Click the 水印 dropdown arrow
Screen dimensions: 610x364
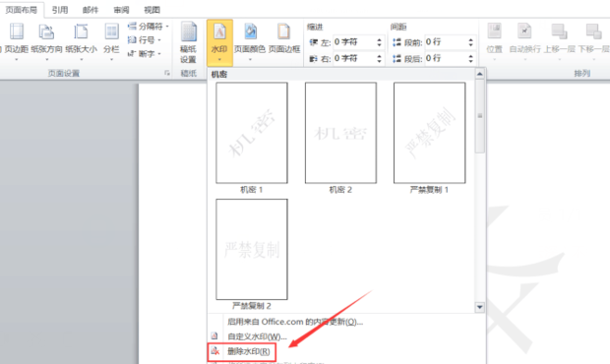219,59
